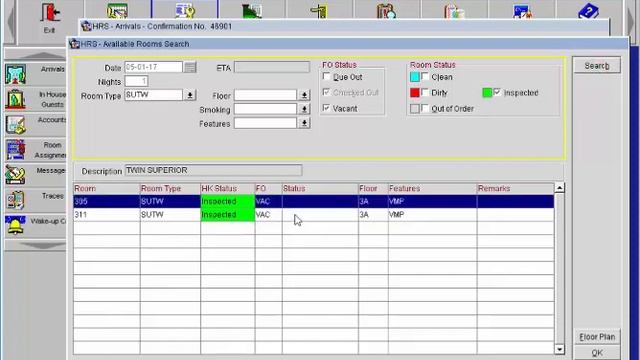640x360 pixels.
Task: Click the help question mark toolbar icon
Action: tap(588, 11)
